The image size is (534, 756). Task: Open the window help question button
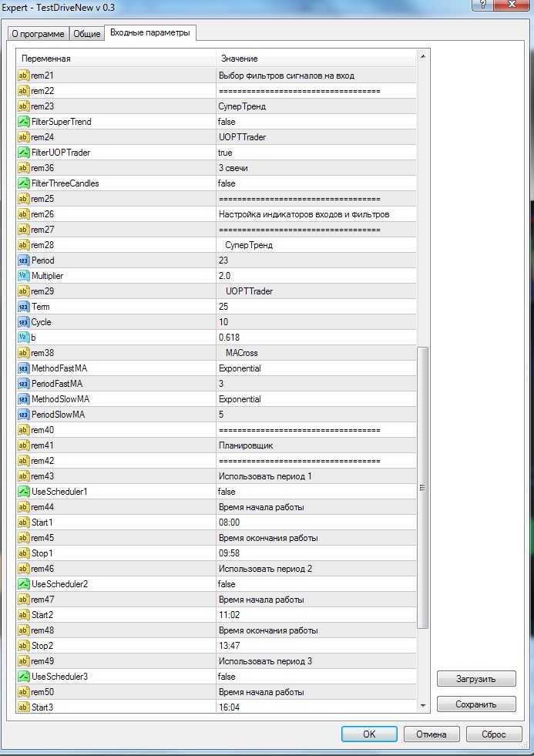483,5
